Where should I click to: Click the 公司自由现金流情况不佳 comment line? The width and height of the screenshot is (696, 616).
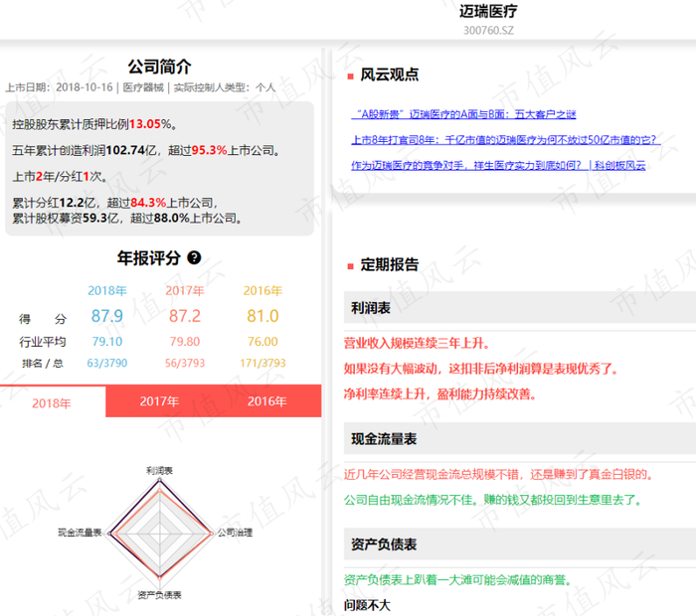point(493,500)
